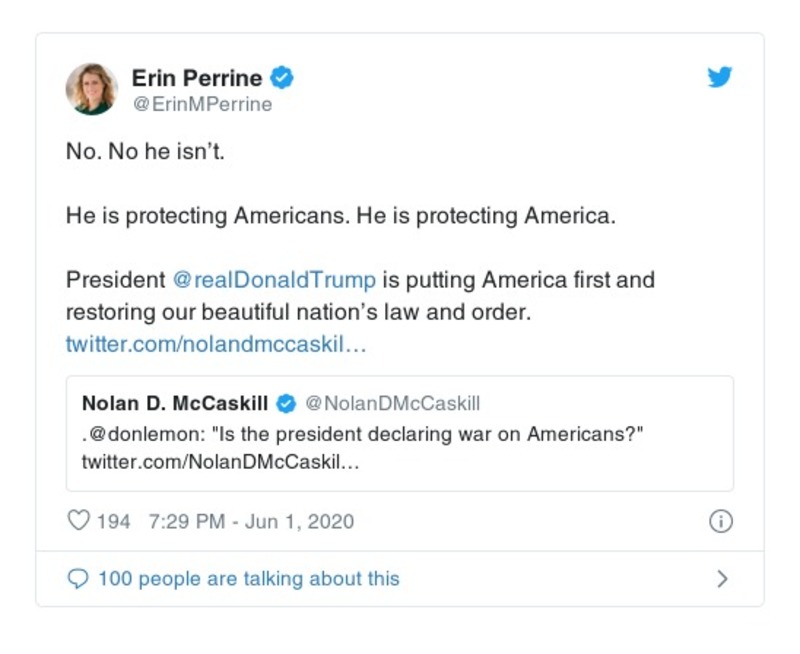Click the speech bubble reply icon

[77, 579]
